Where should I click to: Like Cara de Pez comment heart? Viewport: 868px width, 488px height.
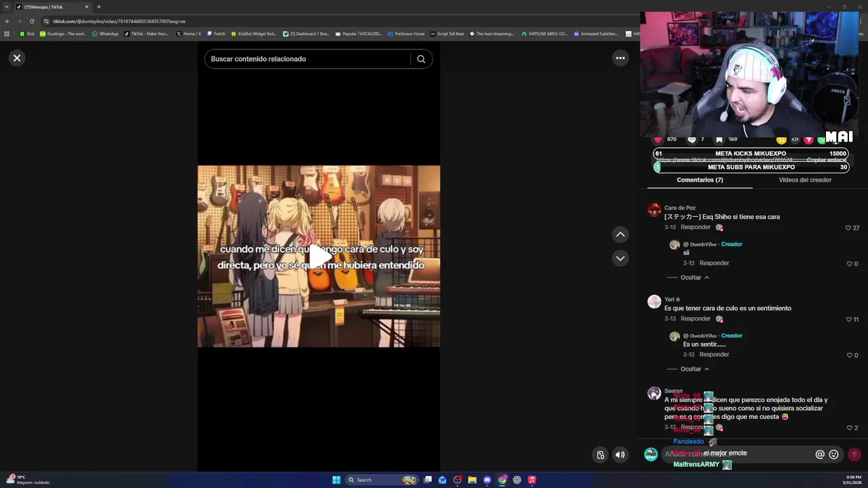click(x=848, y=228)
